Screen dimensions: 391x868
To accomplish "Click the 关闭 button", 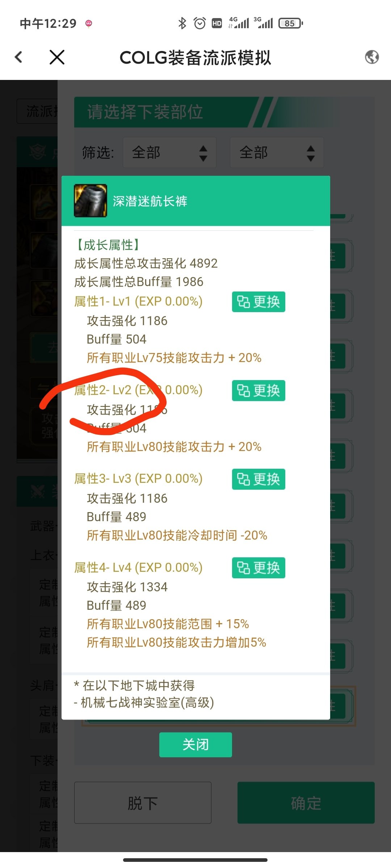I will tap(195, 745).
